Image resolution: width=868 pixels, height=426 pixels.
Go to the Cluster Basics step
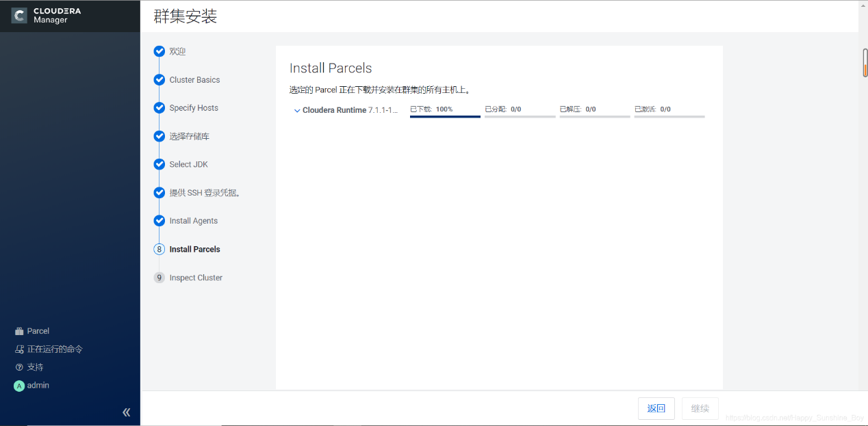[x=194, y=80]
